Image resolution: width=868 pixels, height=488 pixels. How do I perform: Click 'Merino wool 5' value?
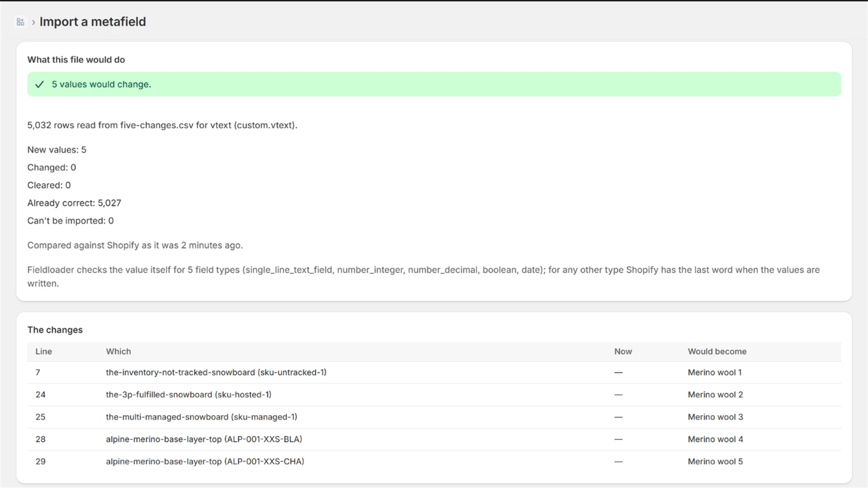(715, 461)
